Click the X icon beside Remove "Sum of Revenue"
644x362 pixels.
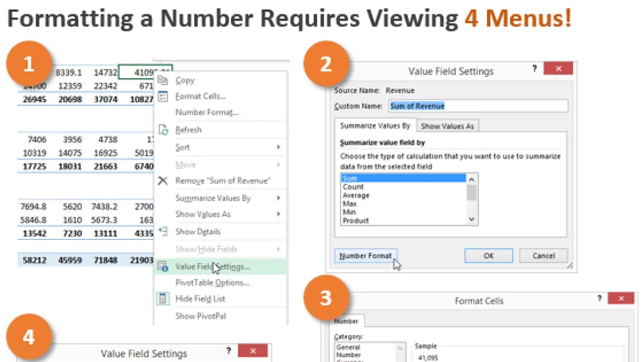[163, 181]
